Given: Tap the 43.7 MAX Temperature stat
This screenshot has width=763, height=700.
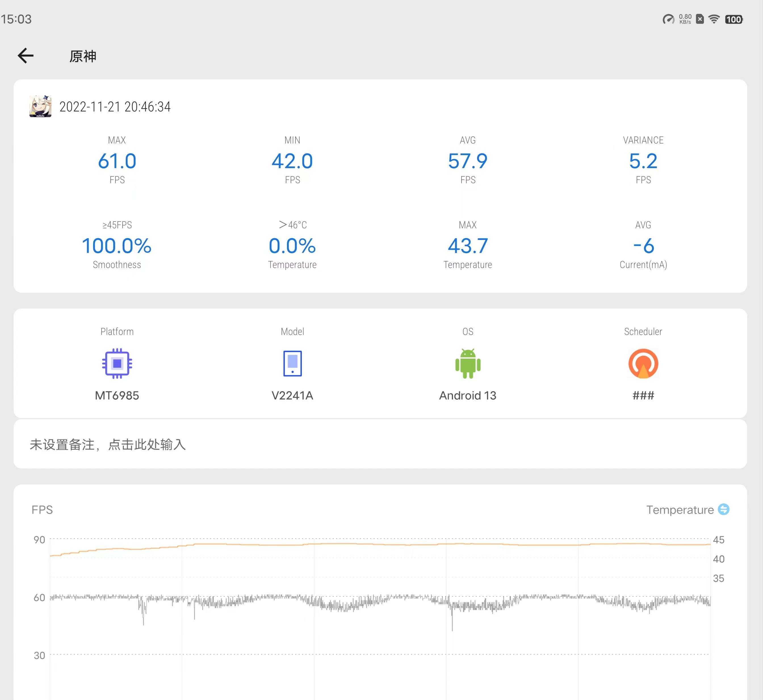Looking at the screenshot, I should [468, 246].
